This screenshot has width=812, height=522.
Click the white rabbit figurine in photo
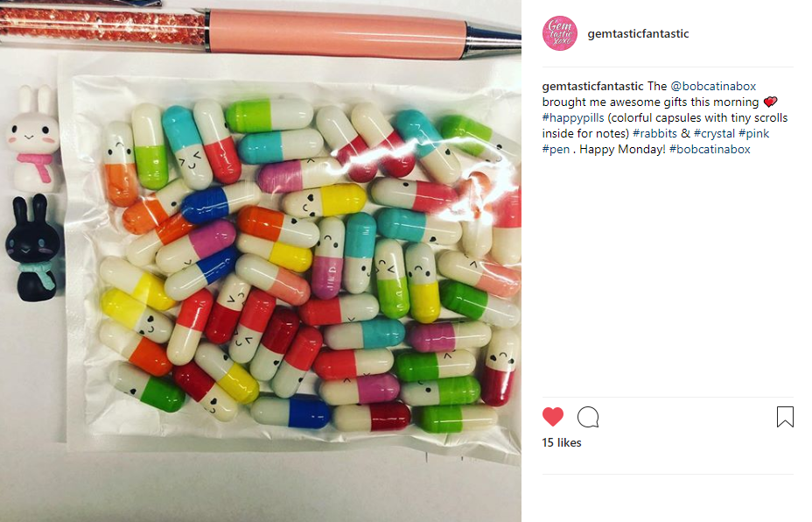33,139
